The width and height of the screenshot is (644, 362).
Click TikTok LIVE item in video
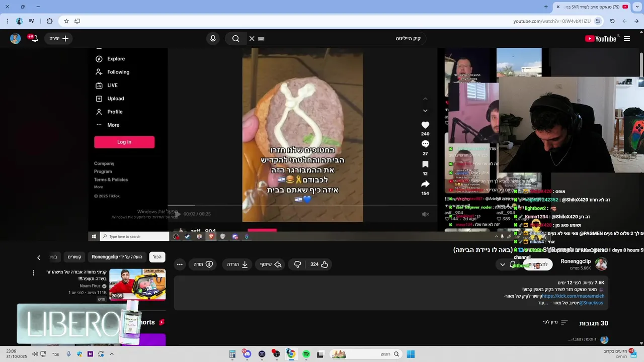tap(107, 85)
